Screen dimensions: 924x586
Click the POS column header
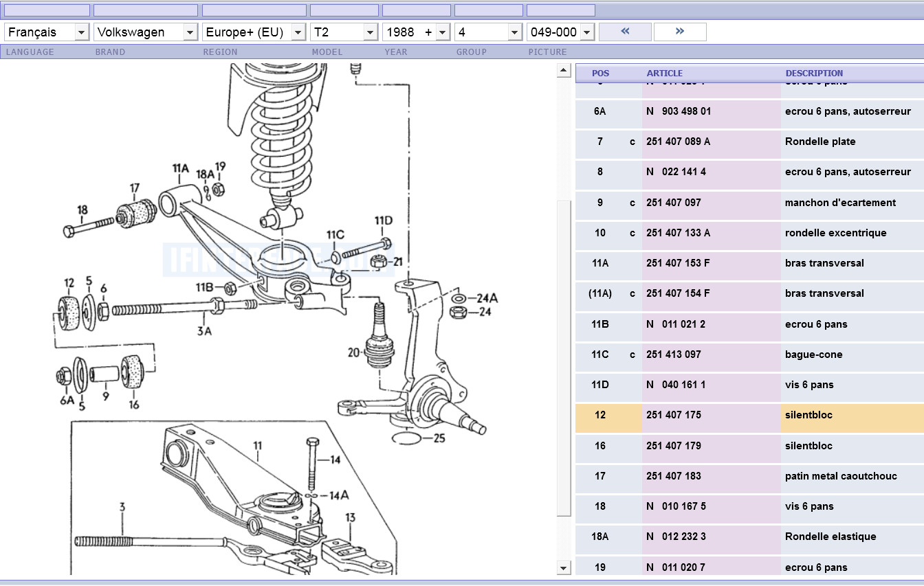tap(600, 73)
